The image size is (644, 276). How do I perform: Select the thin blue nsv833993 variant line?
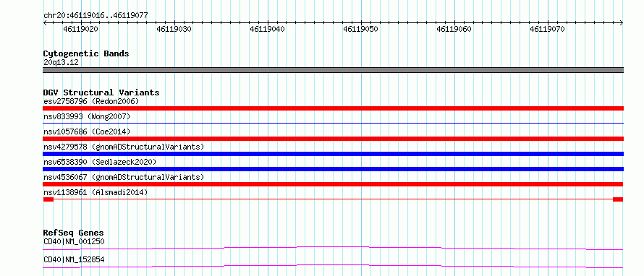click(333, 123)
